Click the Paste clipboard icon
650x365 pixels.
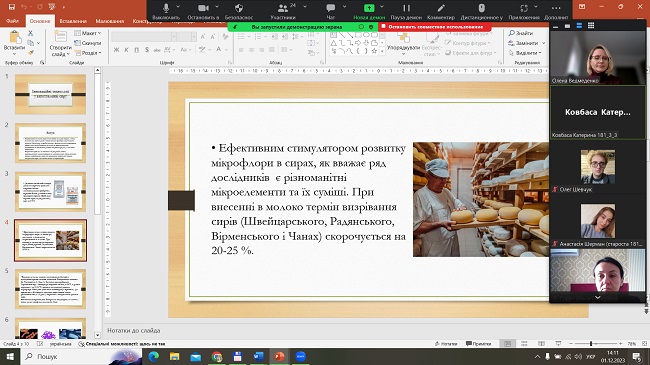click(15, 38)
